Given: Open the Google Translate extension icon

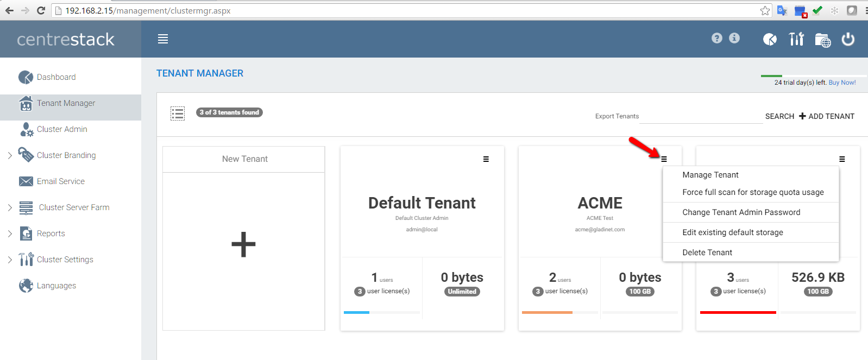Looking at the screenshot, I should click(x=782, y=10).
